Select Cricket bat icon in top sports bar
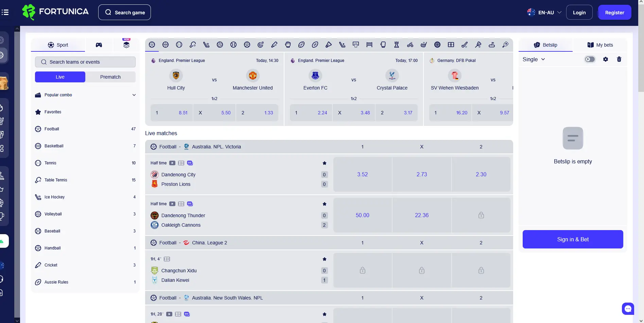644x323 pixels. tap(274, 45)
